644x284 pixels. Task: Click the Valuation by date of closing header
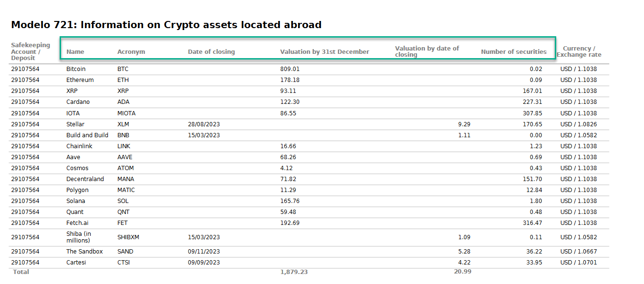click(426, 51)
